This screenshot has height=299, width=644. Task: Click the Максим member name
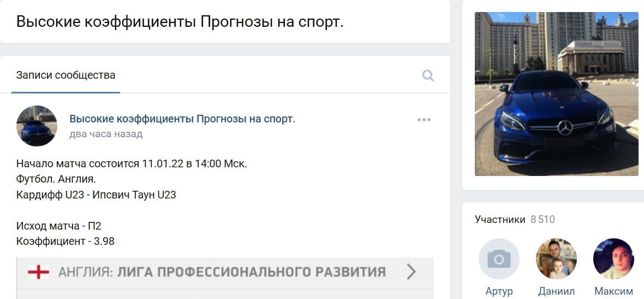point(614,291)
